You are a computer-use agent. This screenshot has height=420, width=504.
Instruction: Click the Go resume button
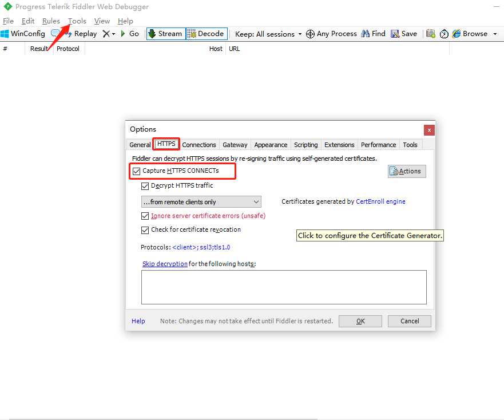(130, 34)
